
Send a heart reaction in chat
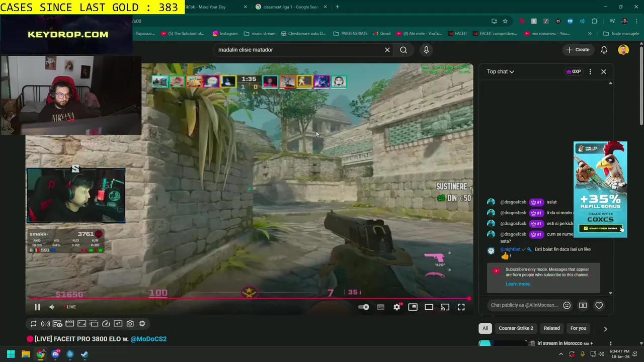click(x=599, y=305)
